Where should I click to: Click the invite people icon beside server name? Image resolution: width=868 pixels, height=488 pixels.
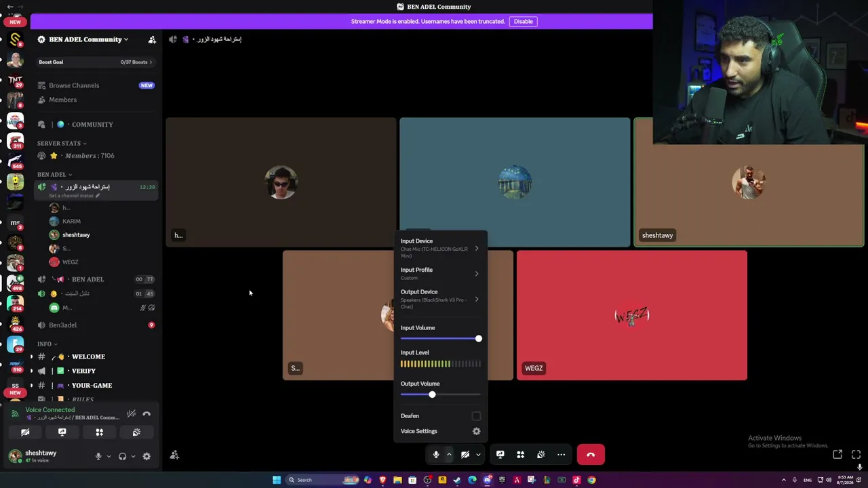tap(152, 39)
